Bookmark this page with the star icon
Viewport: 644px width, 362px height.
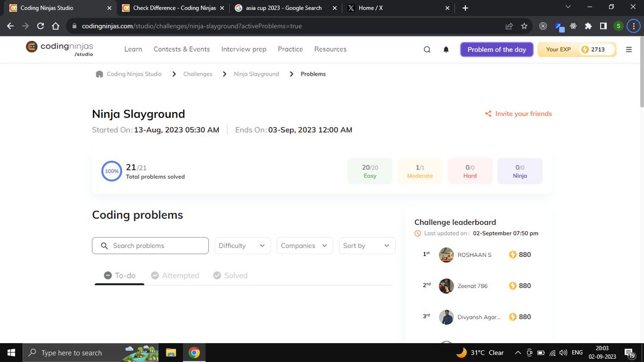(x=524, y=26)
